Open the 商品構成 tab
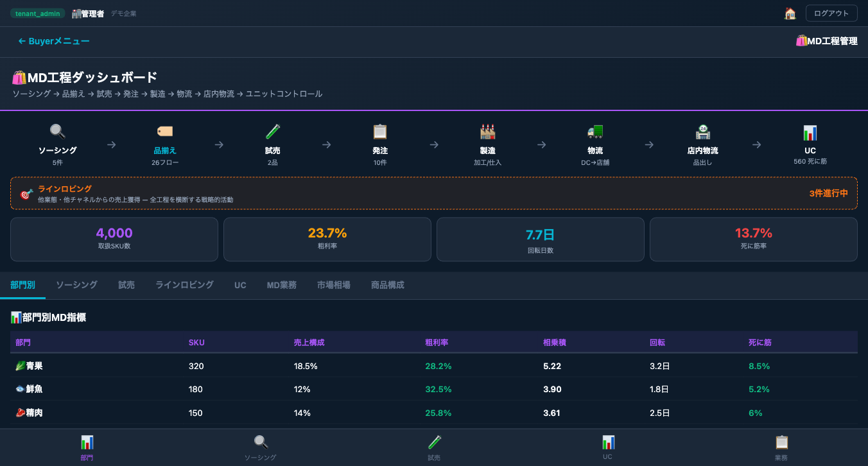868x466 pixels. point(386,285)
